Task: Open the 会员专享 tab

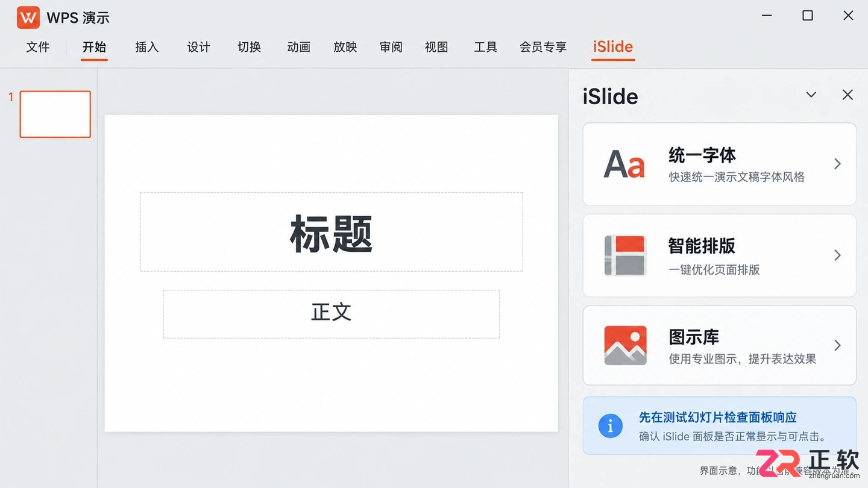Action: pos(543,47)
